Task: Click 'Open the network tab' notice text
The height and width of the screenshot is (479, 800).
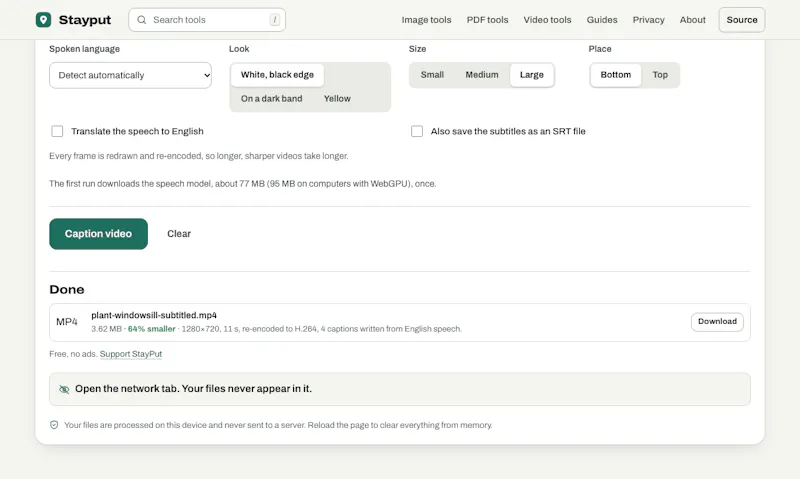Action: pyautogui.click(x=193, y=389)
